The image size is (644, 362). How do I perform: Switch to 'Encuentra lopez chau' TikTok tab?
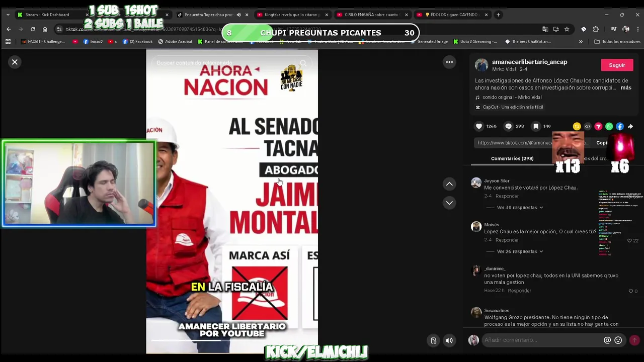pos(209,15)
